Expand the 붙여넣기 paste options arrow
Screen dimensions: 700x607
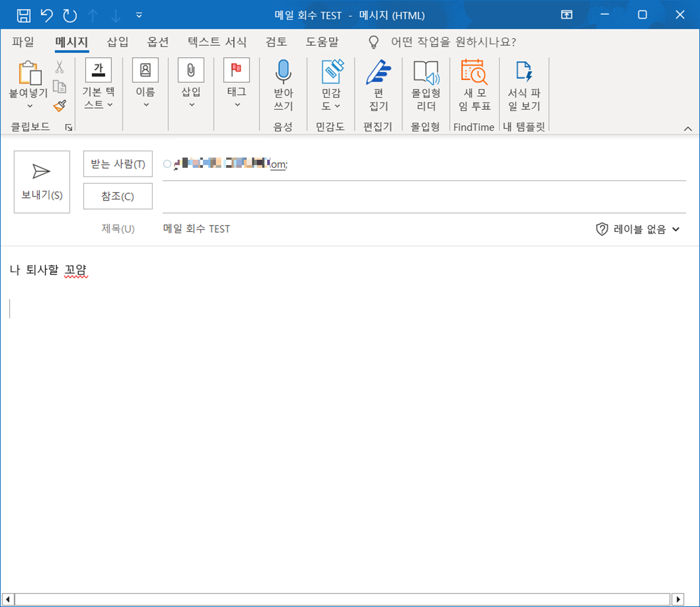30,106
